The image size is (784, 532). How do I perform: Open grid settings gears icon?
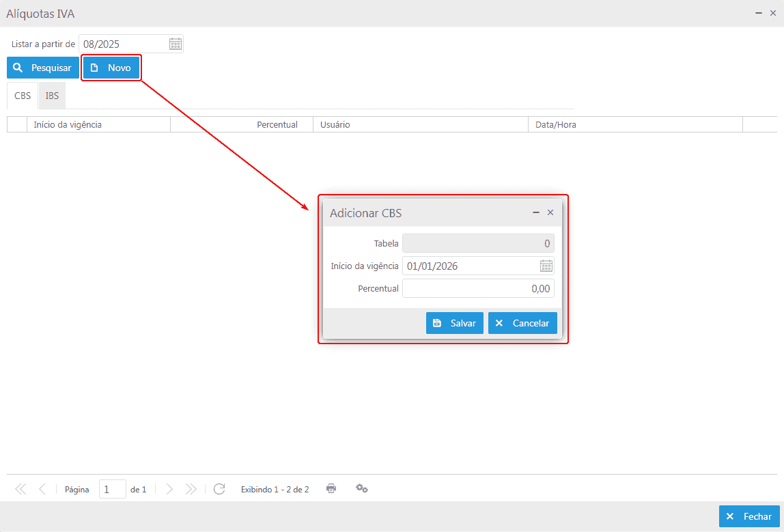(362, 488)
